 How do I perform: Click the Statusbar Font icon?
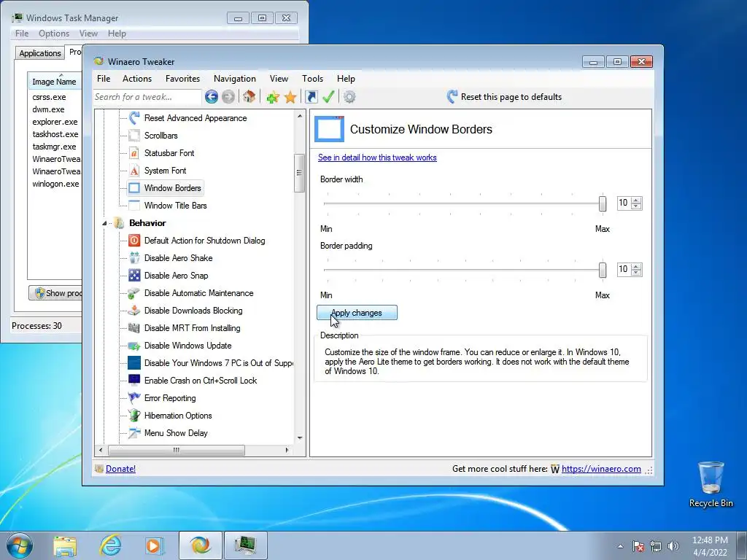click(x=134, y=153)
